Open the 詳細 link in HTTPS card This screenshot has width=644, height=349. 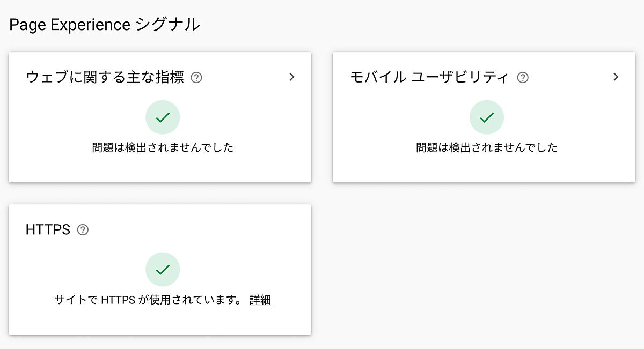coord(260,300)
